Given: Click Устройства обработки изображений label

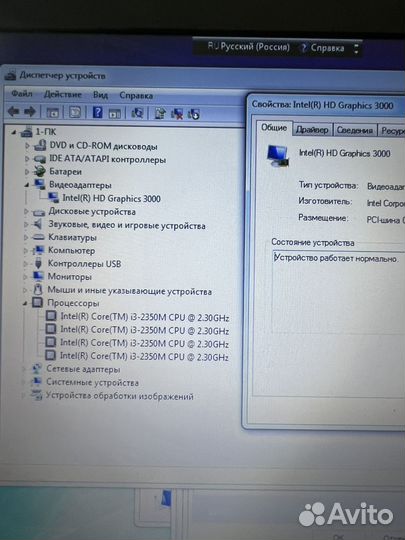Looking at the screenshot, I should click(120, 396).
